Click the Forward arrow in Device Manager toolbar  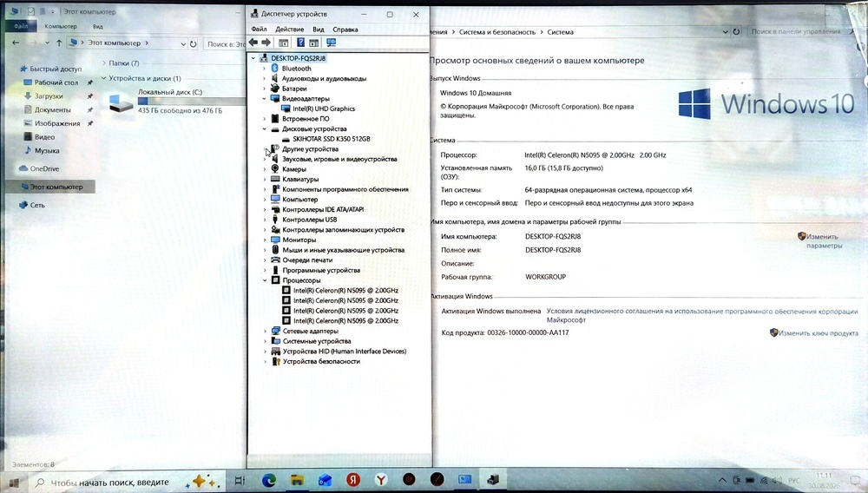pos(266,43)
